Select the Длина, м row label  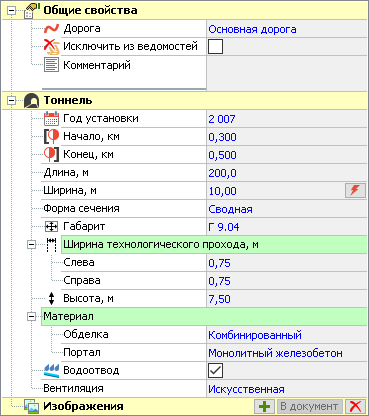click(66, 173)
